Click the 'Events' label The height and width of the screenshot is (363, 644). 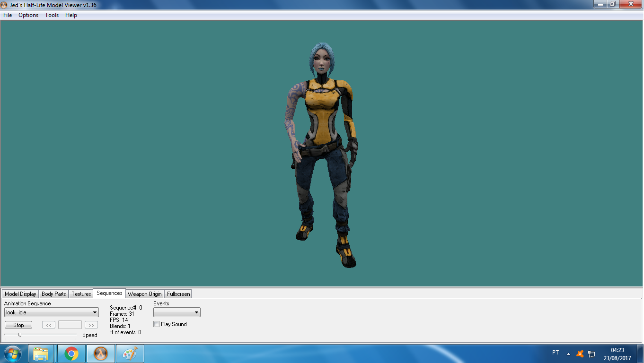pos(161,303)
